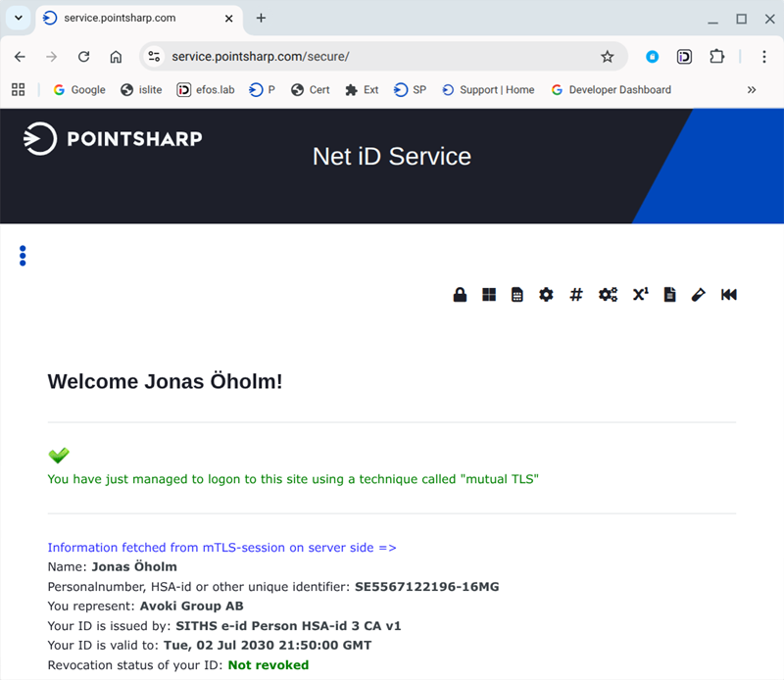Open the blue three-dot vertical page menu
This screenshot has width=784, height=680.
(23, 256)
